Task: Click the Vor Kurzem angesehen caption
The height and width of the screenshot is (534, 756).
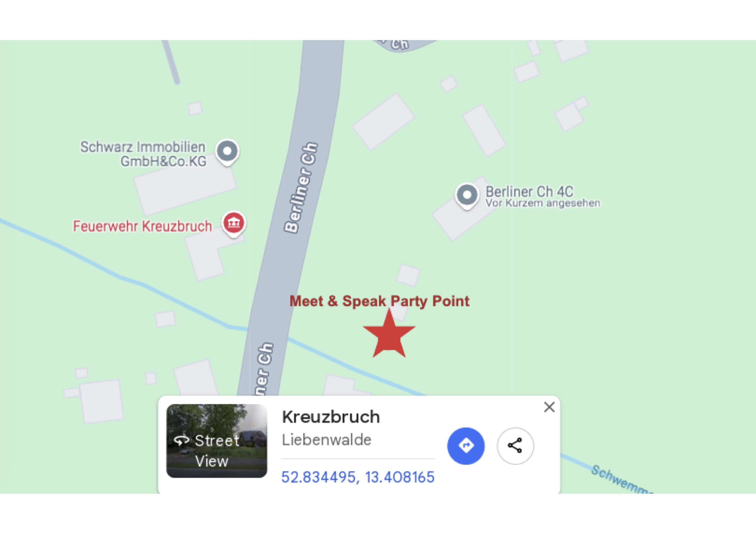Action: tap(542, 203)
